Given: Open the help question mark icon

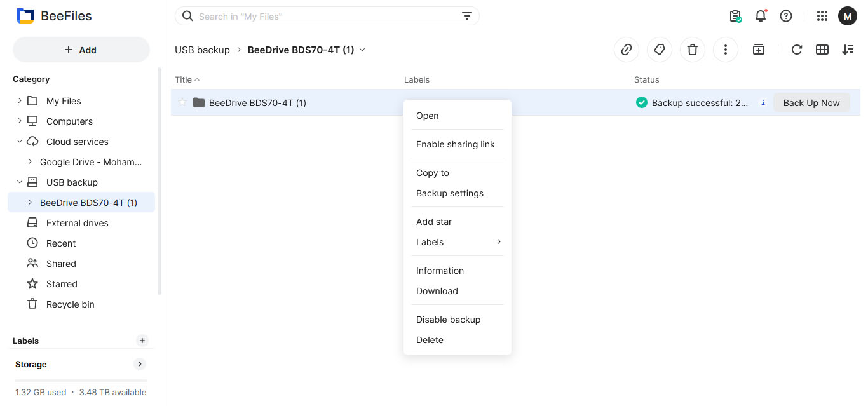Looking at the screenshot, I should click(x=785, y=17).
